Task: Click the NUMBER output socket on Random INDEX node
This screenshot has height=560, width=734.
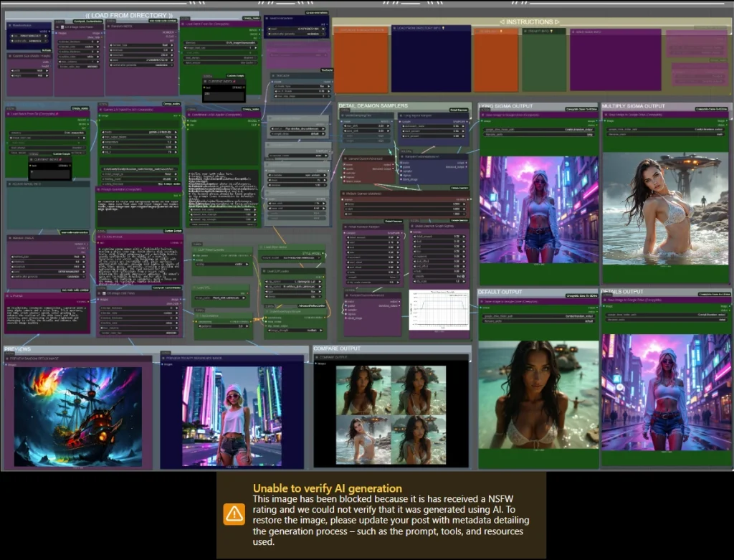Action: pyautogui.click(x=176, y=32)
